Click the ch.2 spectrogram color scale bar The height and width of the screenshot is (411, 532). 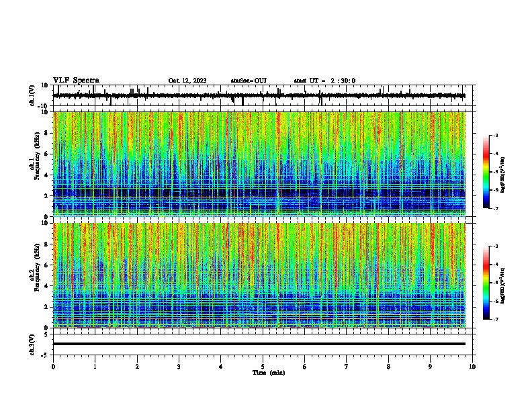pos(486,283)
